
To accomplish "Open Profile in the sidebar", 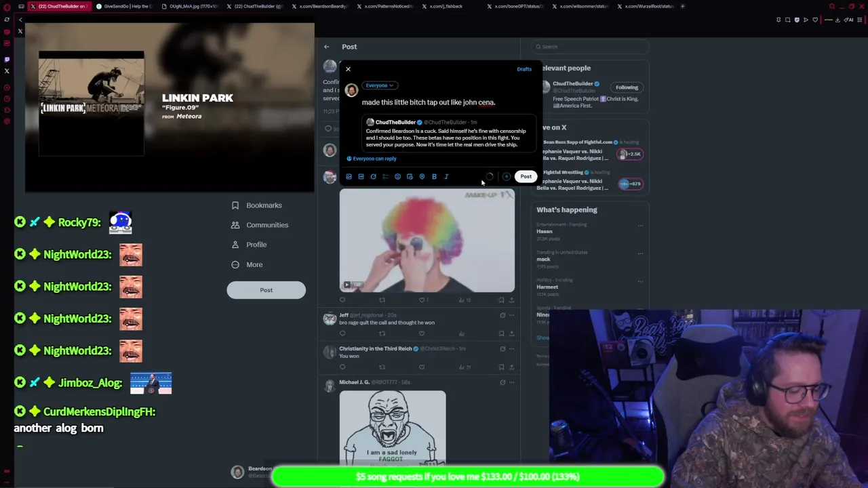I will click(249, 245).
